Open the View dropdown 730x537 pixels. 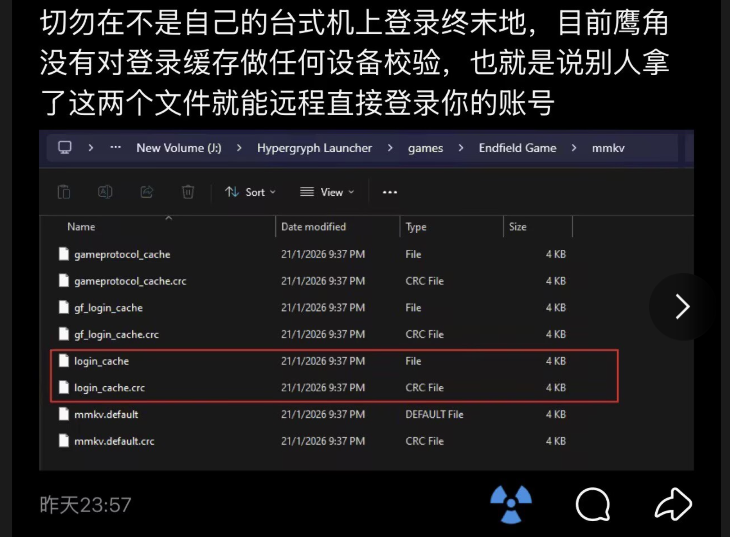click(x=327, y=192)
